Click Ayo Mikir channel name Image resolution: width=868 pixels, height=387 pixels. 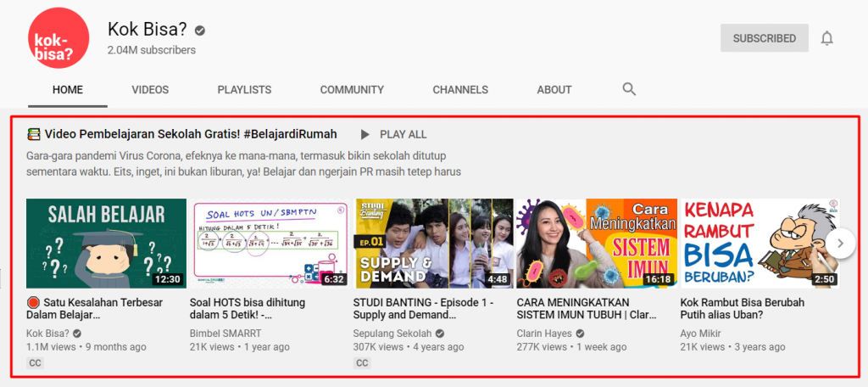click(x=701, y=334)
